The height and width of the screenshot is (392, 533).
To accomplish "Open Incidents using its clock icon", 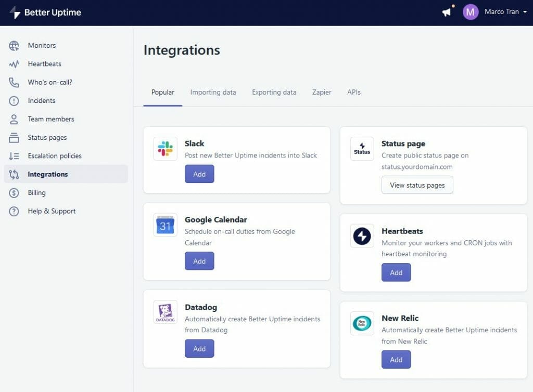I will tap(13, 101).
